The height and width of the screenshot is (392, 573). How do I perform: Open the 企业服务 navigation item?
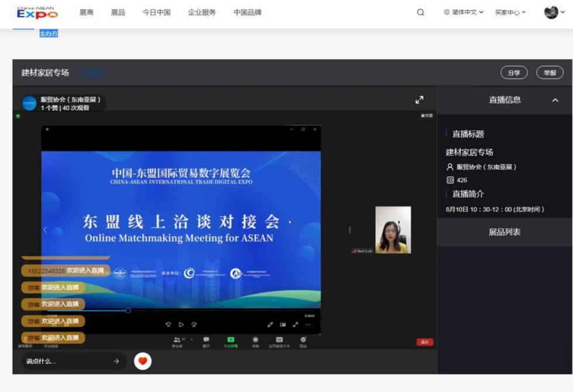pyautogui.click(x=202, y=12)
